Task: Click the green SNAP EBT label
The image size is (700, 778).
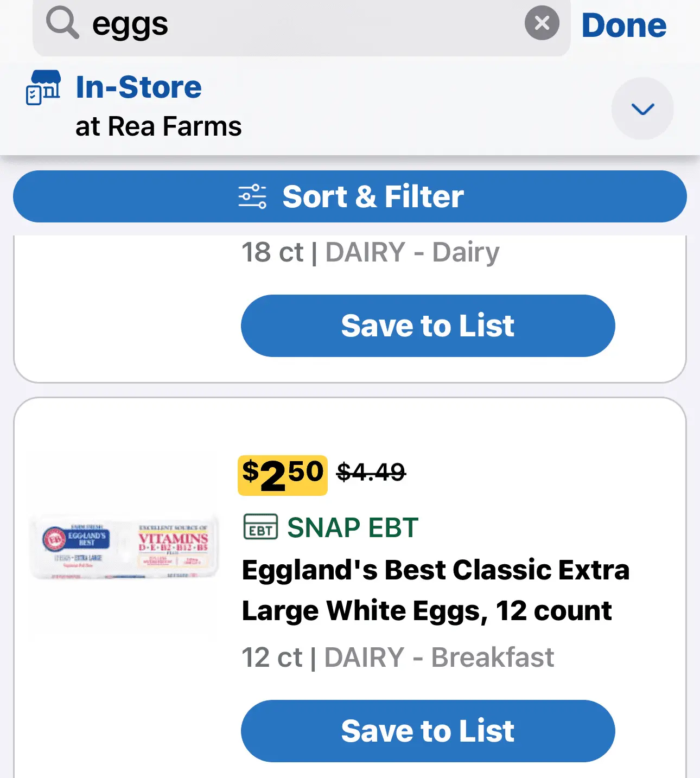Action: (353, 527)
